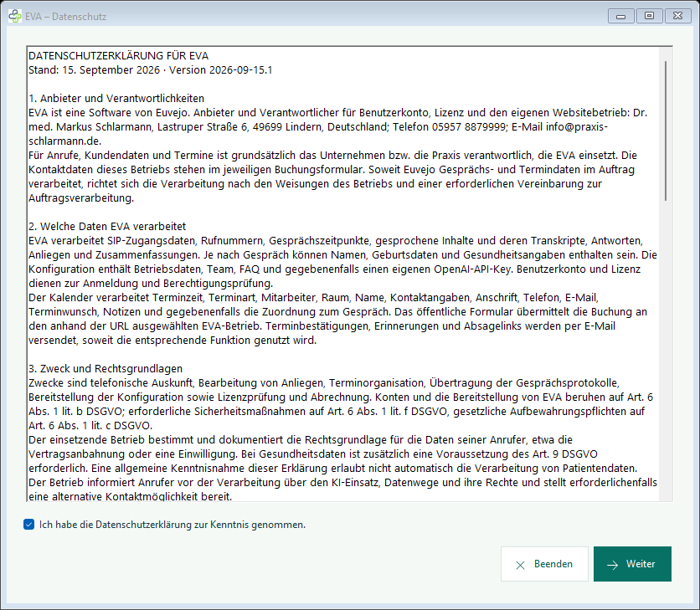Uncheck the Datenschutzerklärung acknowledgment checkbox

pos(29,525)
